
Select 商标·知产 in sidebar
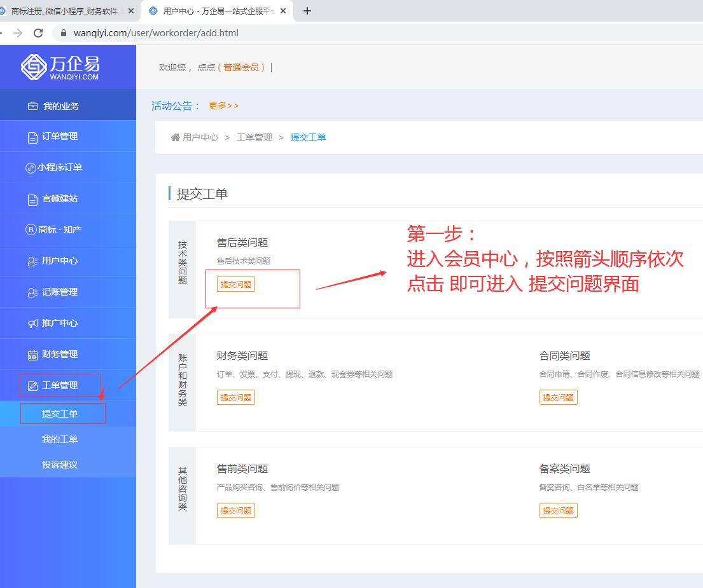(68, 229)
